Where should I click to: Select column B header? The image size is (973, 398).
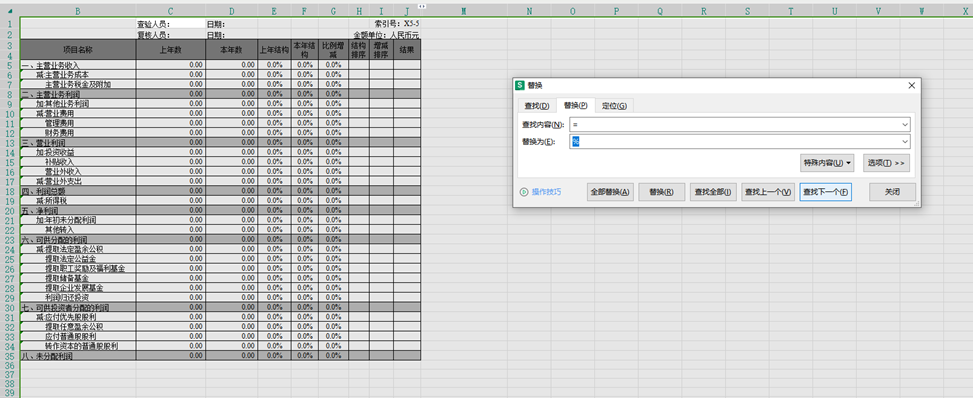click(78, 11)
